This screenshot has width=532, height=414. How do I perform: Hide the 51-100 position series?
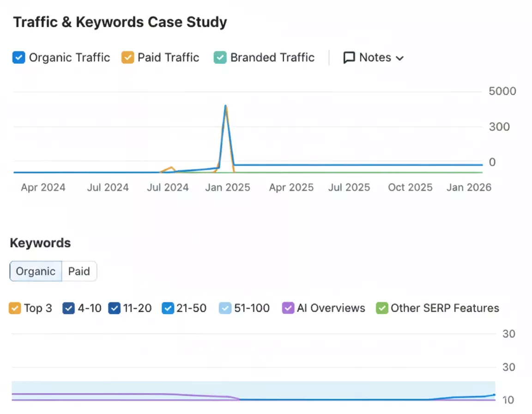[225, 308]
